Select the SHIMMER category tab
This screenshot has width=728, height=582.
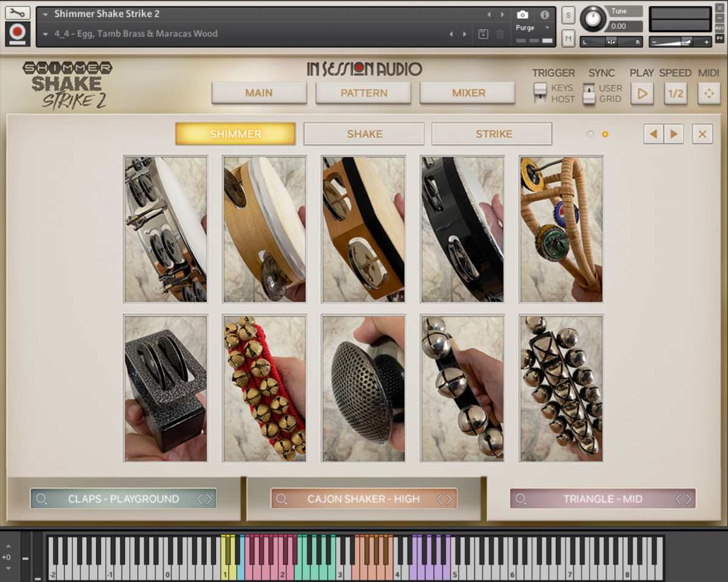coord(235,134)
